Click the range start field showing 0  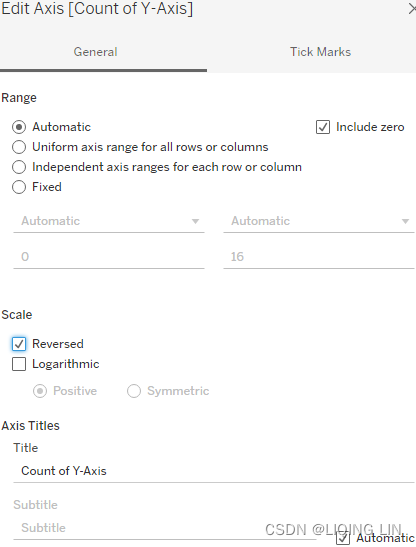109,257
